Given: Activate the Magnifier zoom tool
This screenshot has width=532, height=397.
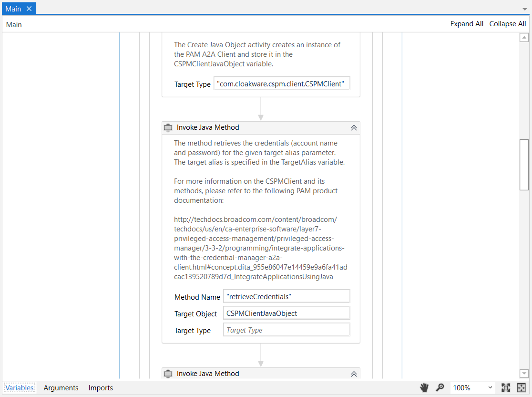Looking at the screenshot, I should (x=440, y=387).
